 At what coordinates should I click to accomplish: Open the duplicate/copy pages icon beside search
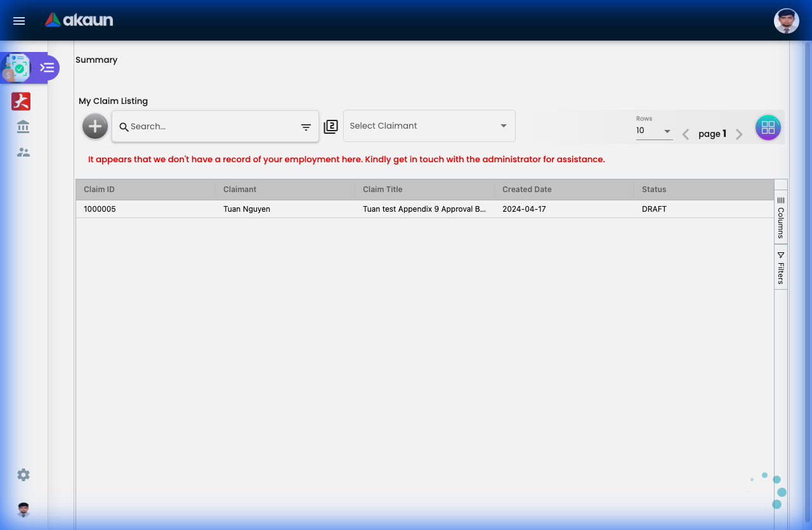click(331, 126)
